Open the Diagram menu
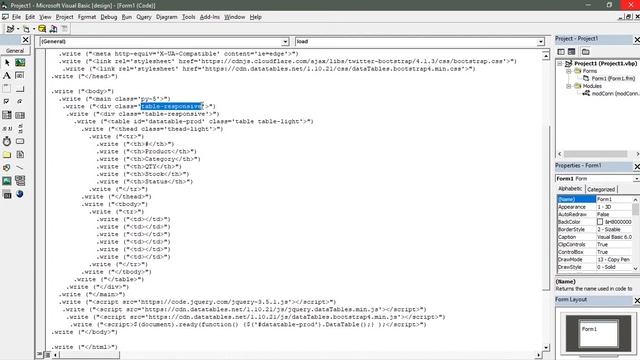 [167, 17]
